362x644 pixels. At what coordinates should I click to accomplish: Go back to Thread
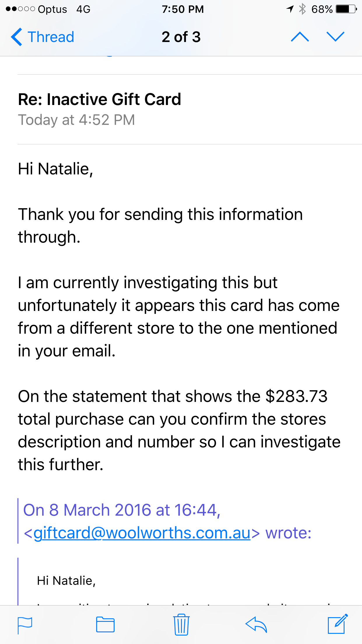coord(43,37)
